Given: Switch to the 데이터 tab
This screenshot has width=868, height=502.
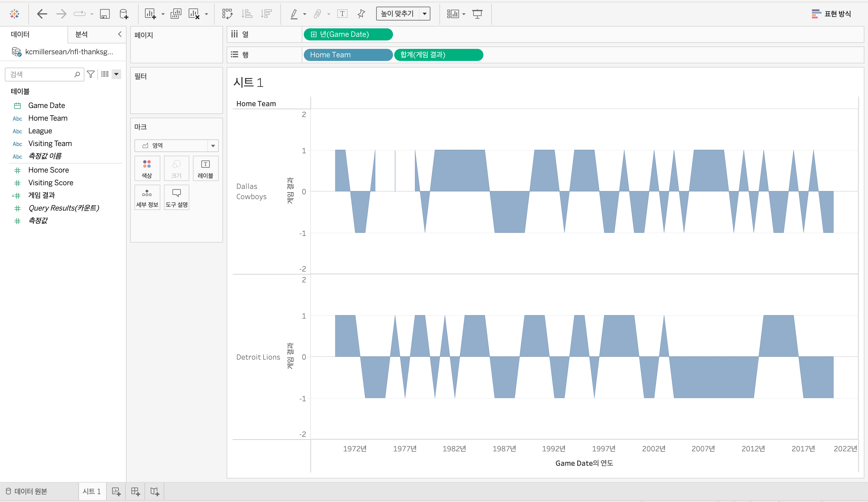Looking at the screenshot, I should pyautogui.click(x=20, y=34).
